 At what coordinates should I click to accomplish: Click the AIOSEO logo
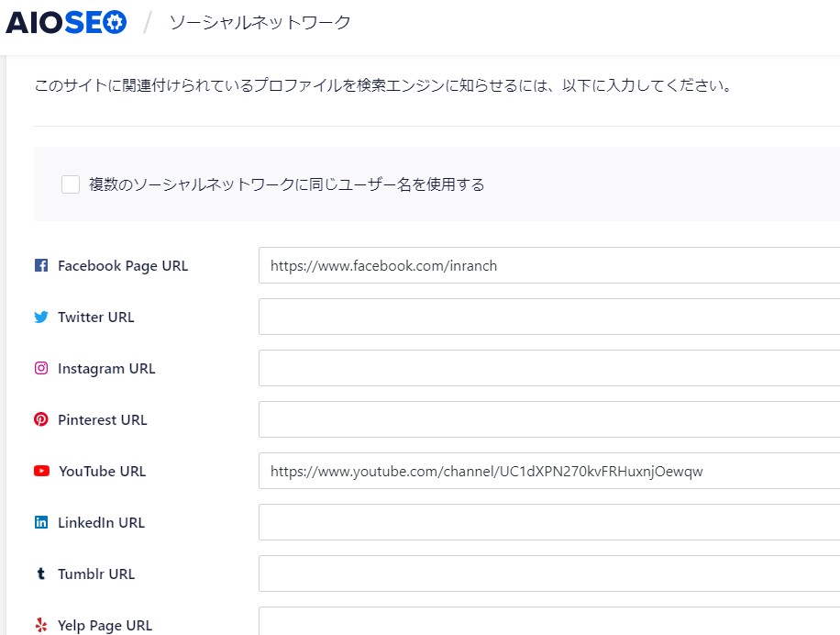tap(66, 23)
